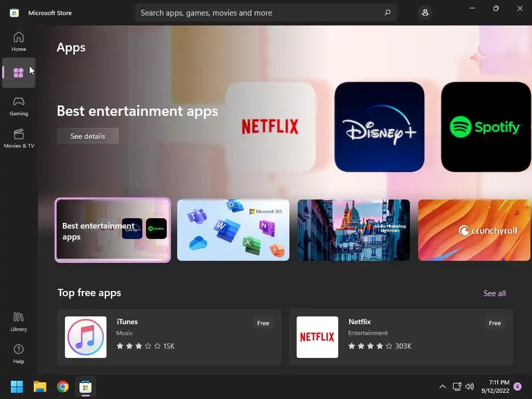532x399 pixels.
Task: Launch Google Chrome from the taskbar
Action: [x=63, y=387]
